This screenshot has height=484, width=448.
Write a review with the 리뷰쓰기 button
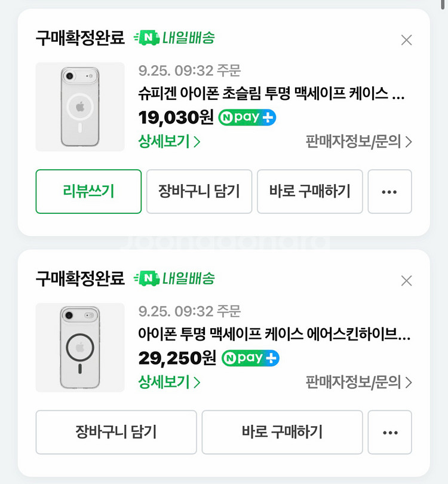click(x=88, y=192)
